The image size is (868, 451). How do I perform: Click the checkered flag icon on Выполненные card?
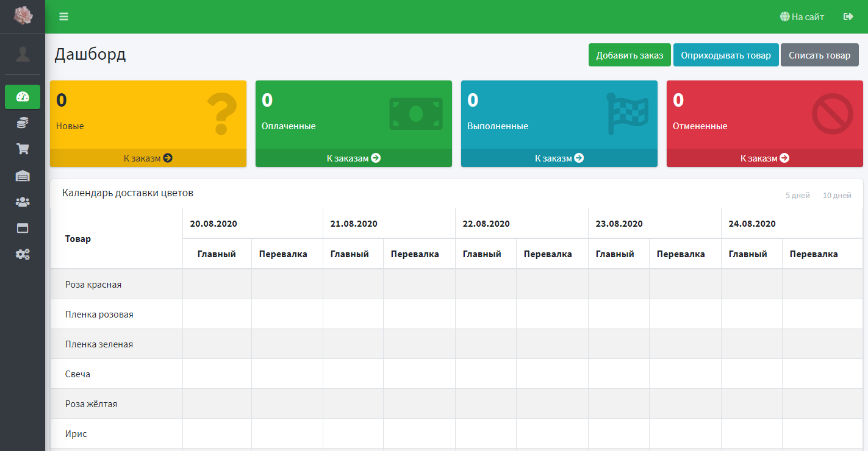(x=628, y=113)
